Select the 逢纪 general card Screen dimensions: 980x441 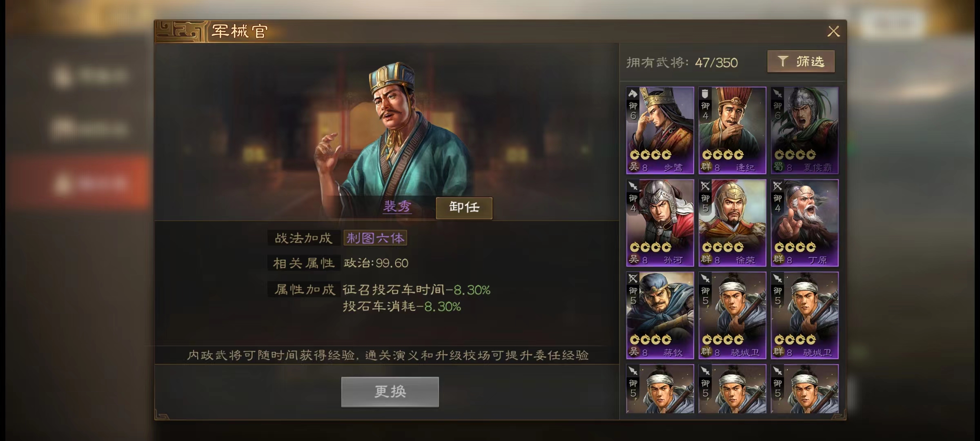[x=732, y=130]
